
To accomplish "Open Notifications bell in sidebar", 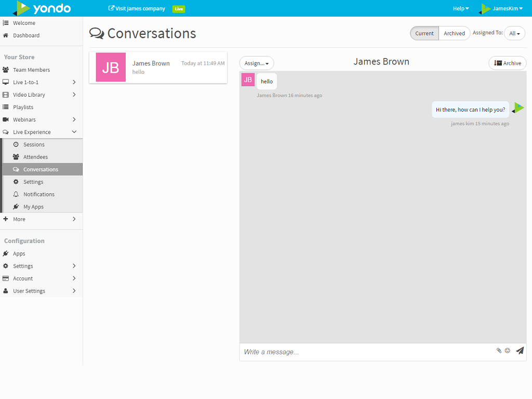I will (x=38, y=194).
